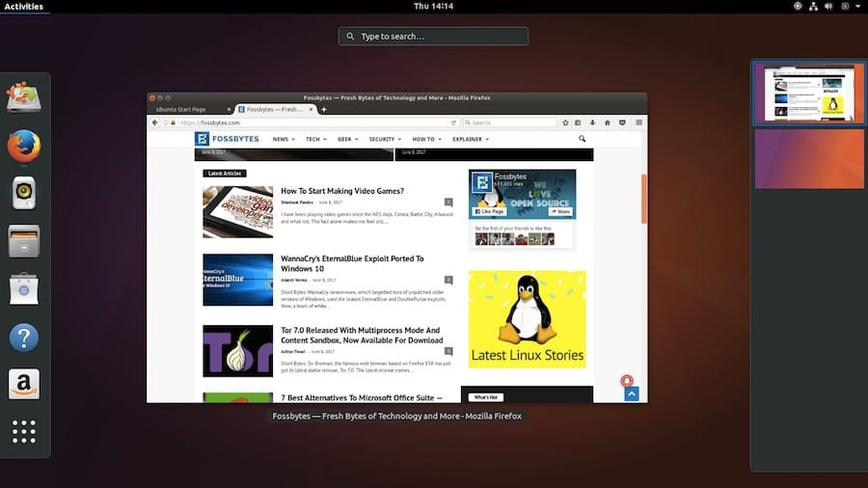Click the Firefox page vertical scrollbar thumb

click(x=644, y=199)
